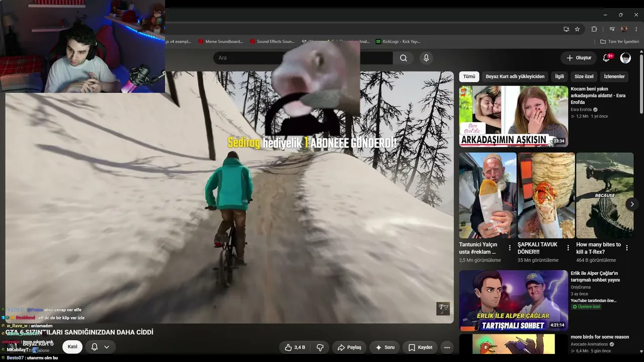644x362 pixels.
Task: Open more actions ellipsis below the video
Action: [x=447, y=347]
